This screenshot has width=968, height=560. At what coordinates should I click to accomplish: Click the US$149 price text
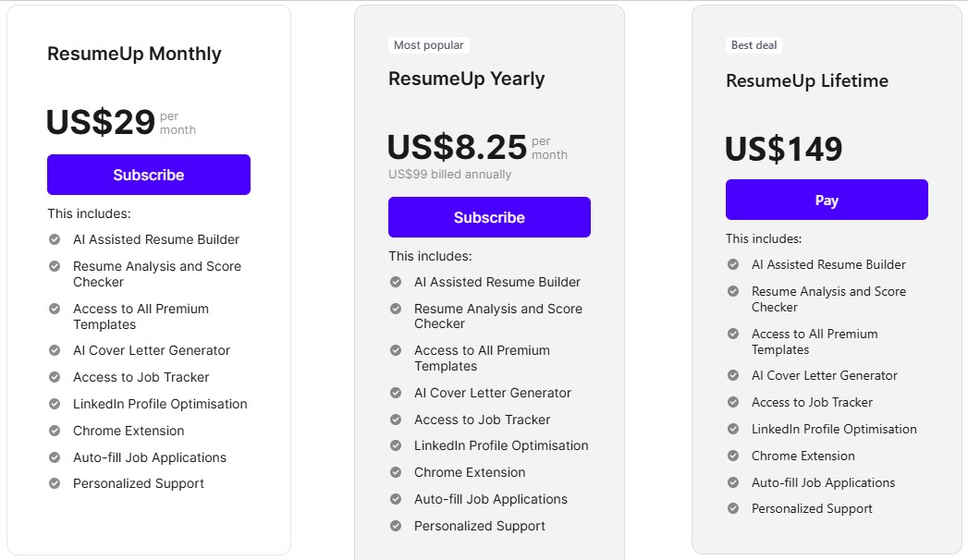[x=786, y=149]
